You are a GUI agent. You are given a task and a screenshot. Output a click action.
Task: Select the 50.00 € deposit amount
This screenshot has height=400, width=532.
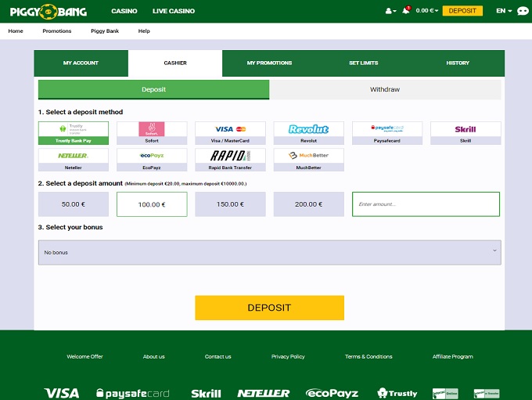pyautogui.click(x=74, y=204)
